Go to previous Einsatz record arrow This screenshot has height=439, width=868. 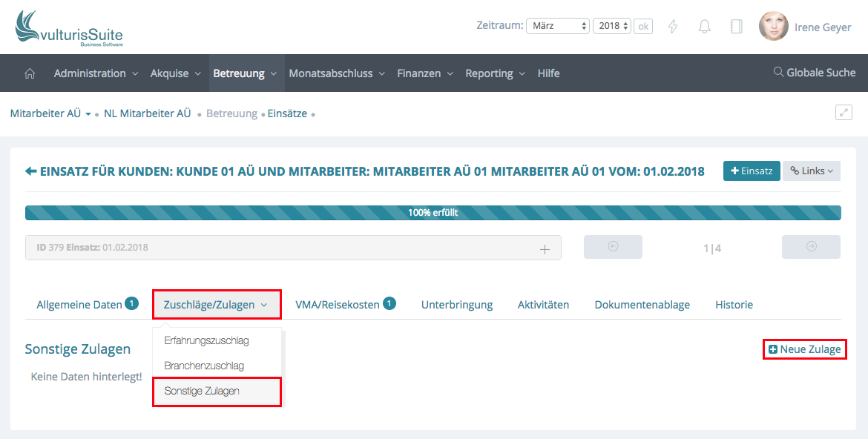[613, 247]
